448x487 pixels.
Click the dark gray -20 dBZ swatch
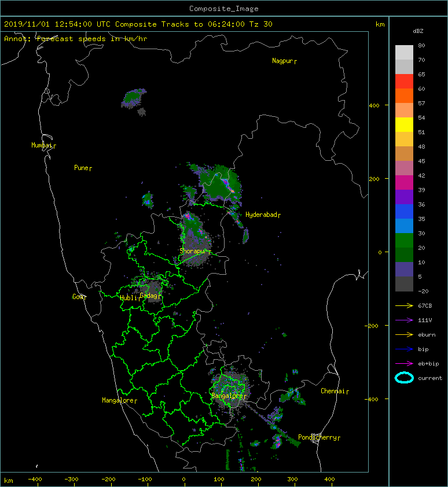(x=404, y=284)
